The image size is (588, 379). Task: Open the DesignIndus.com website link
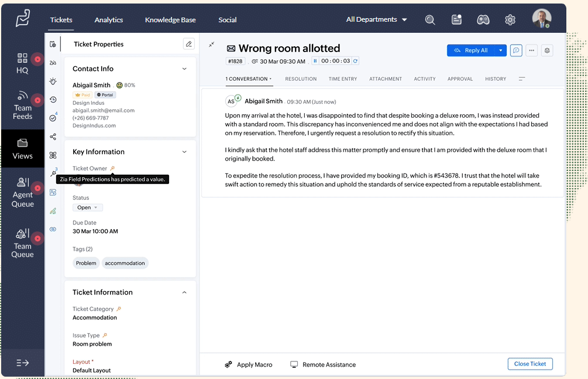pyautogui.click(x=94, y=125)
